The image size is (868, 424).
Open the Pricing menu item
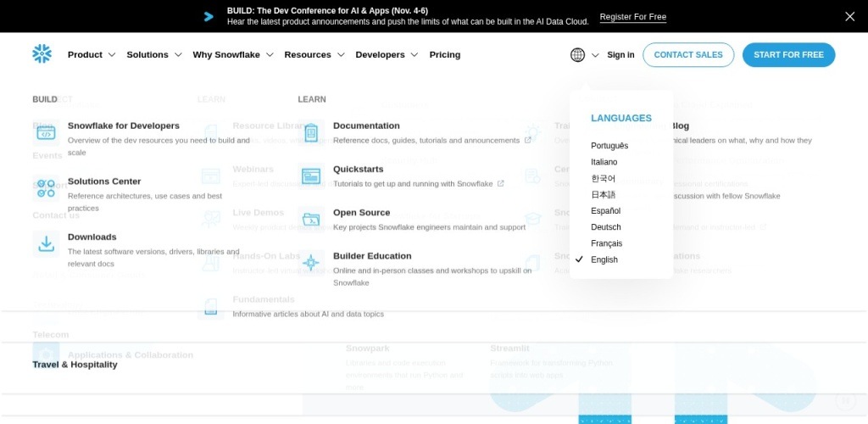pos(444,55)
